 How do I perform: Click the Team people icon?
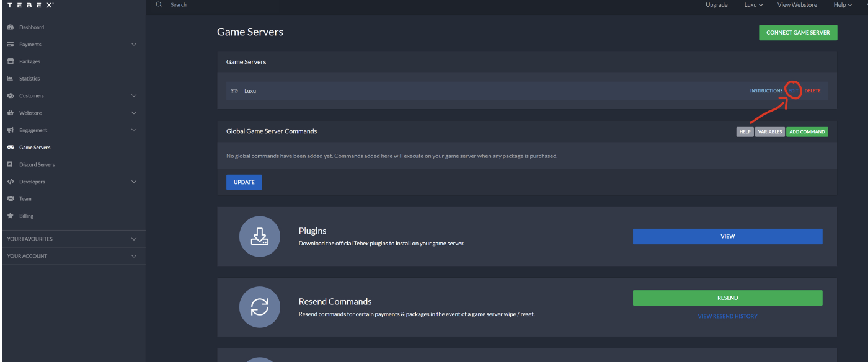pos(11,199)
